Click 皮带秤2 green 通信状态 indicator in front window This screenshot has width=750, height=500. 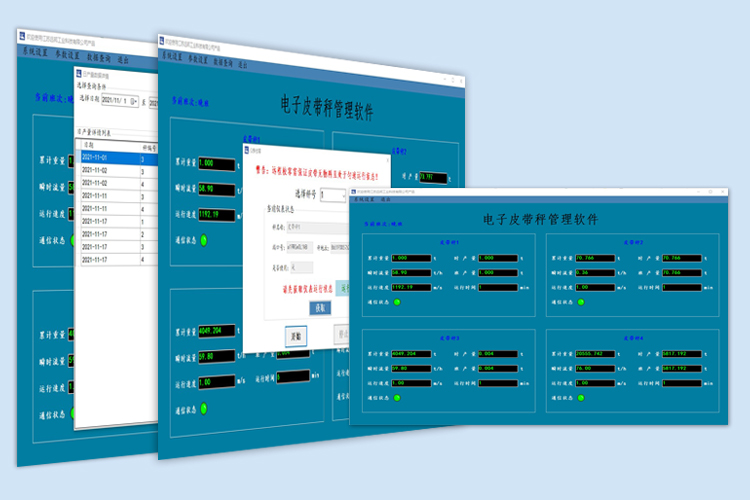tap(581, 301)
